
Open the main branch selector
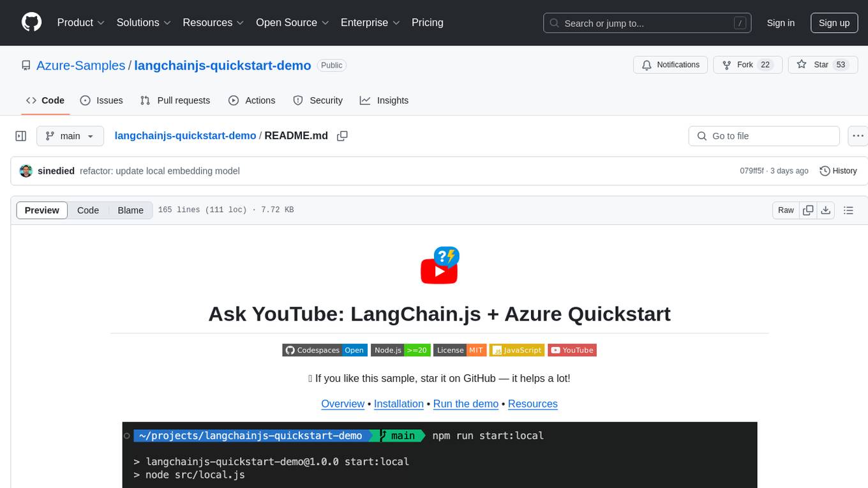(x=70, y=136)
